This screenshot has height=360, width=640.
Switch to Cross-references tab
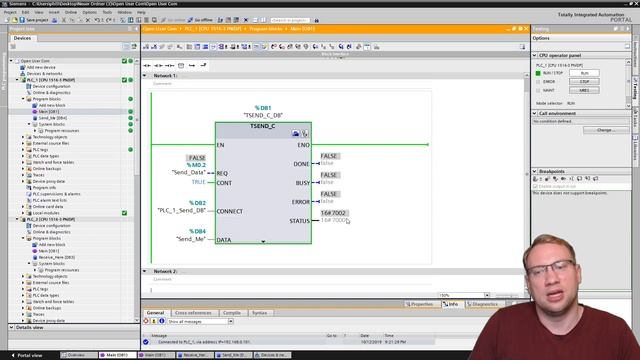coord(193,313)
